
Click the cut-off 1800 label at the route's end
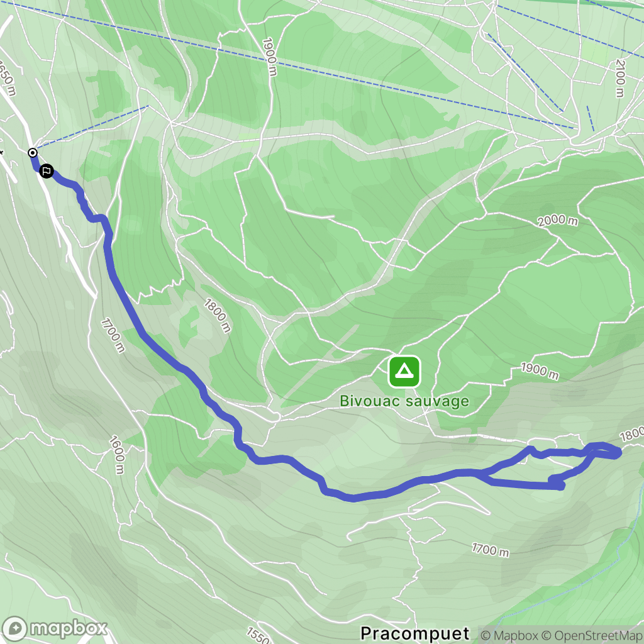point(631,434)
